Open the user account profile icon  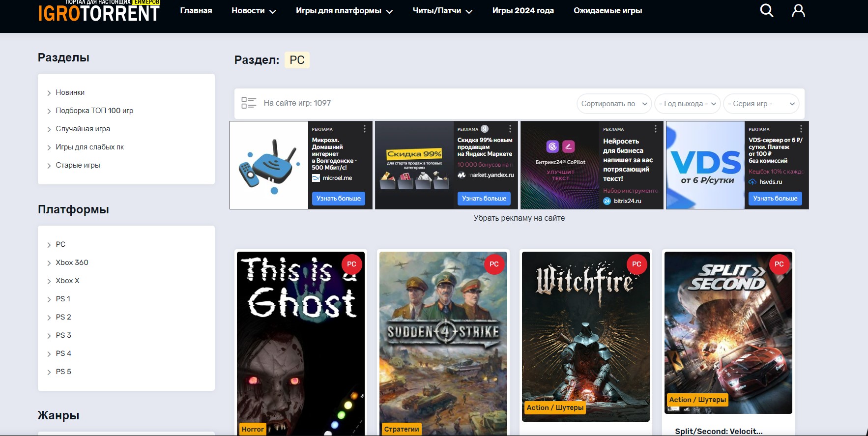tap(798, 10)
